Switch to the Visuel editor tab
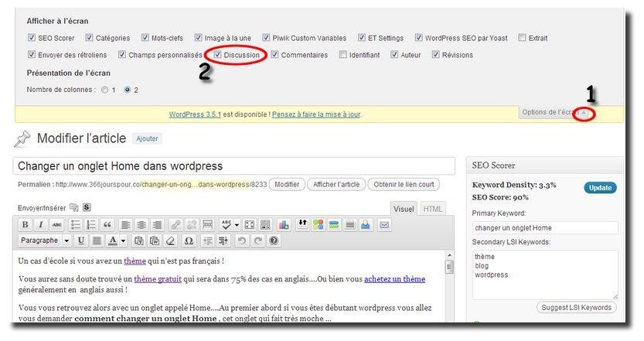Image resolution: width=644 pixels, height=341 pixels. pos(404,209)
